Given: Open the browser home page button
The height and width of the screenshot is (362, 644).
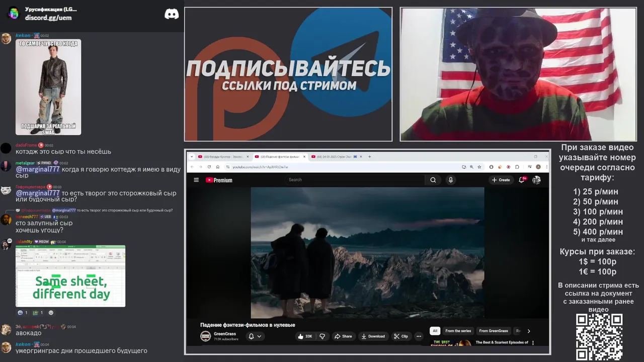Looking at the screenshot, I should click(x=218, y=166).
